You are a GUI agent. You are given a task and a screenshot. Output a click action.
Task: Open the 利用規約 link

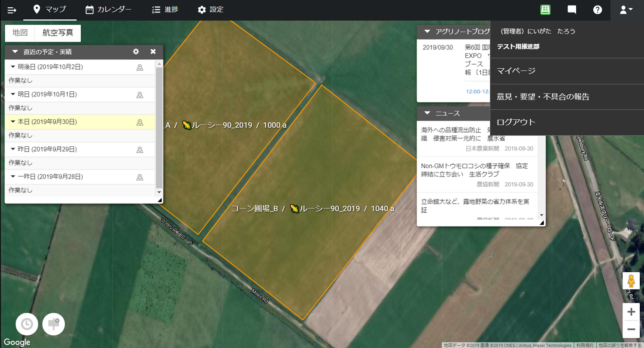(585, 345)
